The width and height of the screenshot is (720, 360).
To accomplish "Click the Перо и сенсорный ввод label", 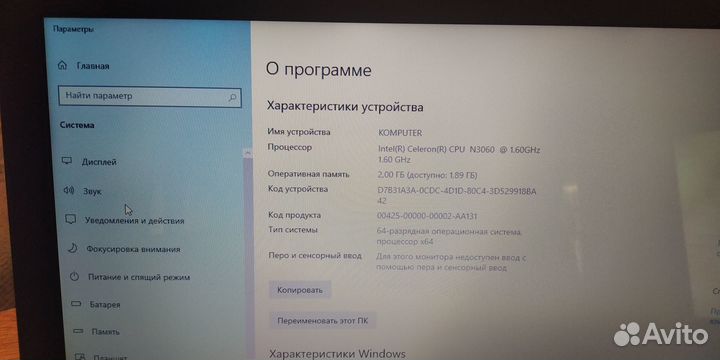I will pyautogui.click(x=315, y=255).
